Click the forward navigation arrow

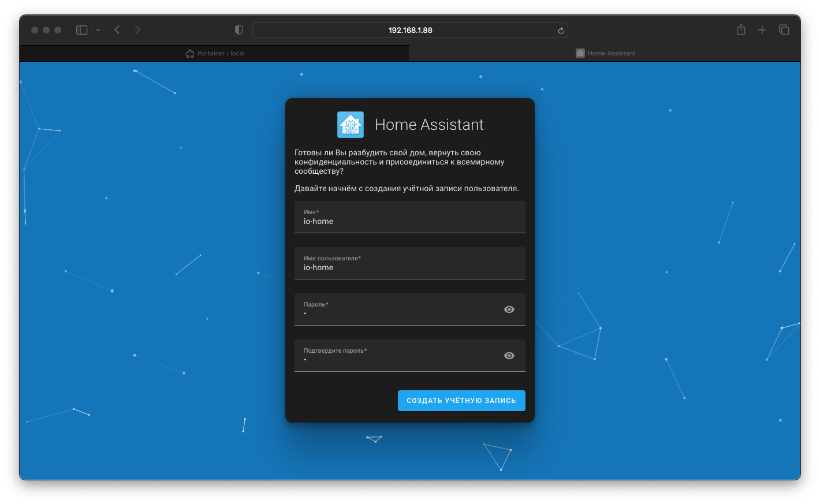point(137,29)
